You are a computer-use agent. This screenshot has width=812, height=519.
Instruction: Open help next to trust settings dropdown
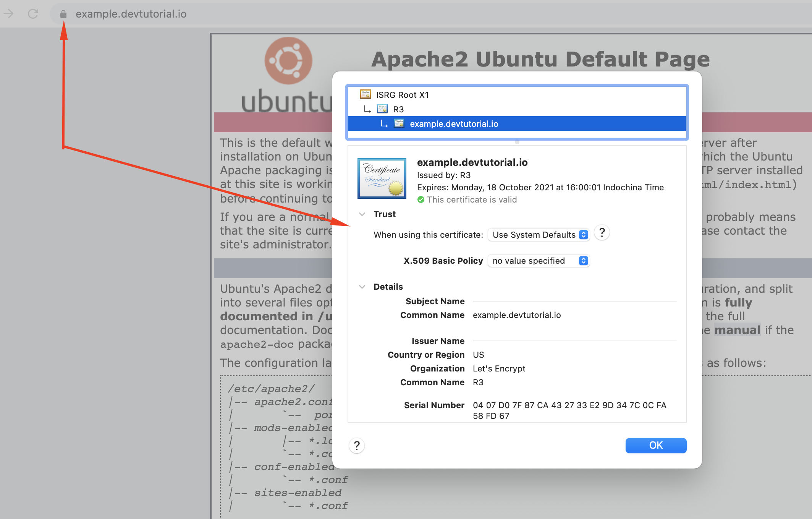click(602, 233)
